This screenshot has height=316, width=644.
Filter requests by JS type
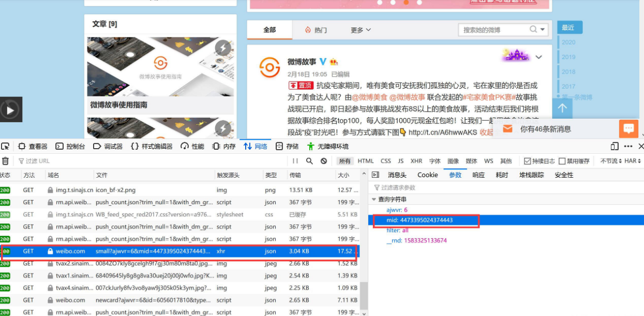401,161
